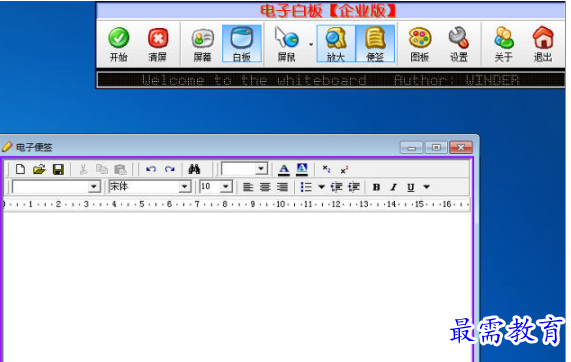Image resolution: width=571 pixels, height=362 pixels.
Task: Open a file in 电子便签
Action: tap(39, 169)
